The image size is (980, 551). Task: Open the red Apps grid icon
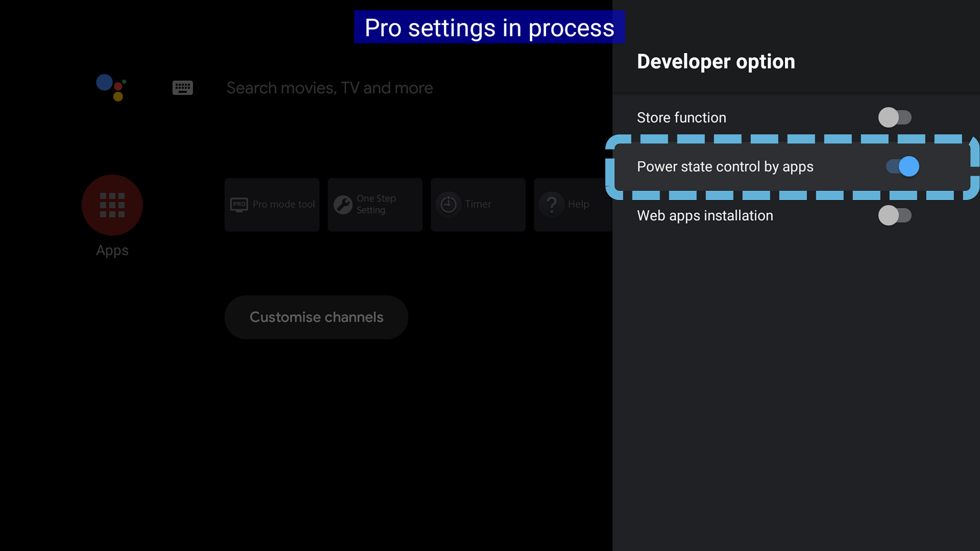coord(112,205)
